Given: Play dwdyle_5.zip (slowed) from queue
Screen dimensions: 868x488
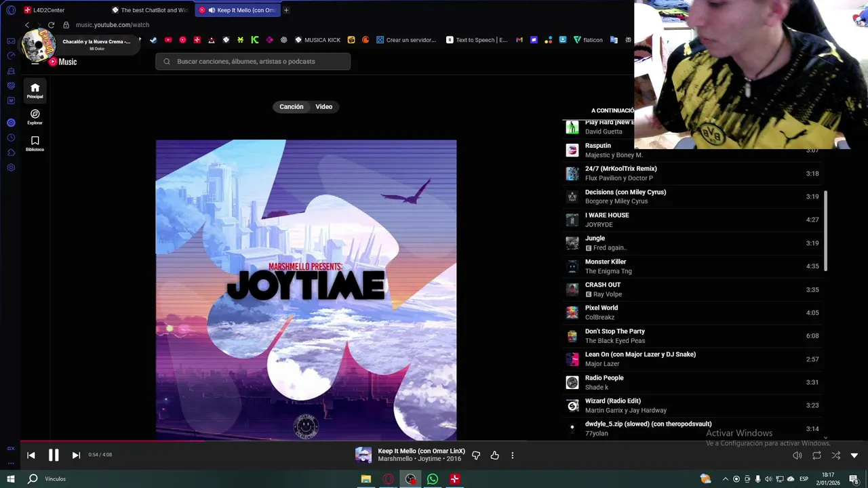Looking at the screenshot, I should (692, 428).
